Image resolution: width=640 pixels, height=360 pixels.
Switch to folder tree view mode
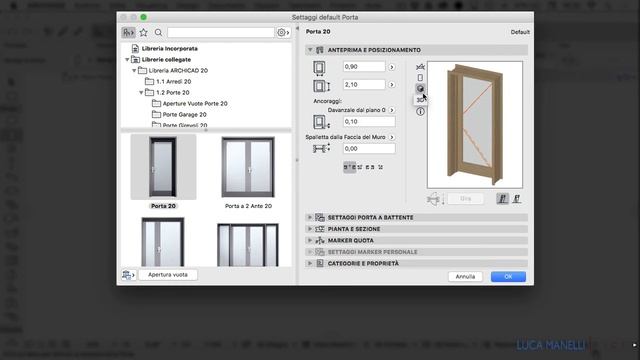click(x=129, y=33)
